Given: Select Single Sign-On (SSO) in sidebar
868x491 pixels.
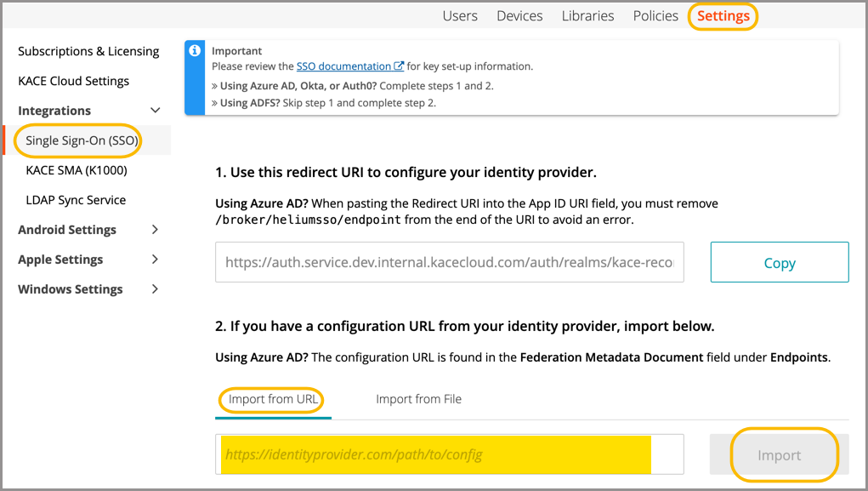Looking at the screenshot, I should [x=82, y=140].
